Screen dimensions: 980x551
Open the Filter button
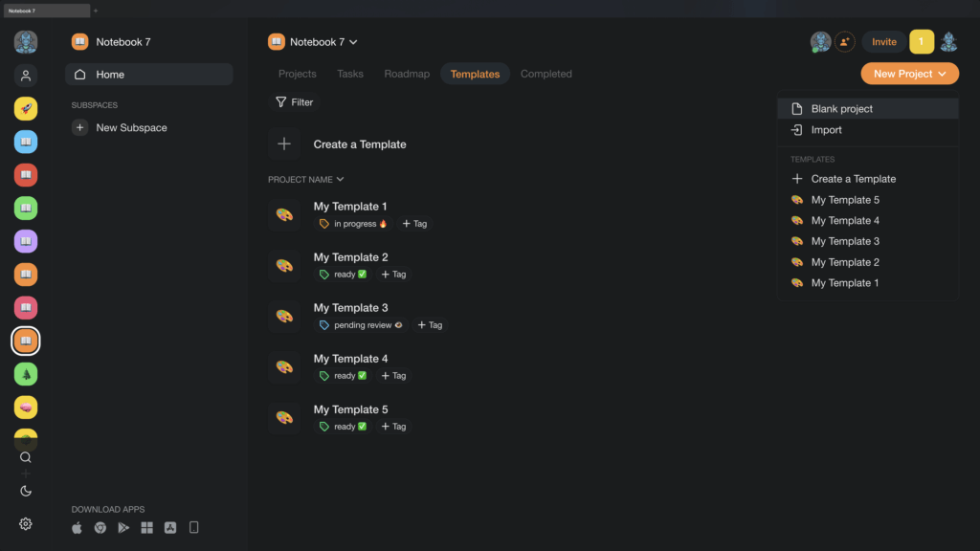pyautogui.click(x=294, y=102)
